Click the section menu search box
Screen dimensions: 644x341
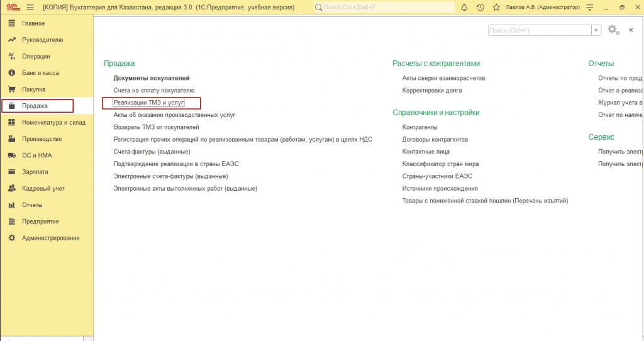[539, 30]
